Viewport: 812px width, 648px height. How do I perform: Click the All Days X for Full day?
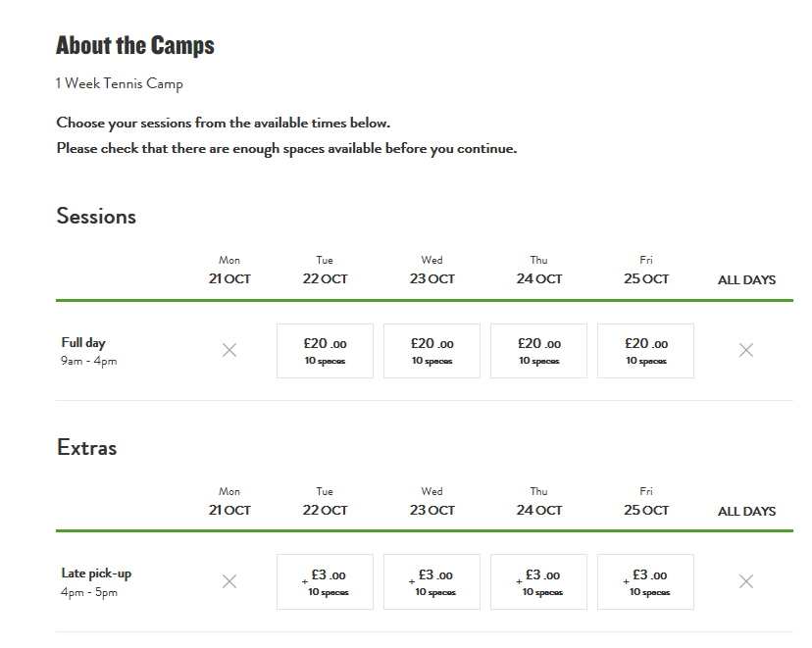point(746,350)
